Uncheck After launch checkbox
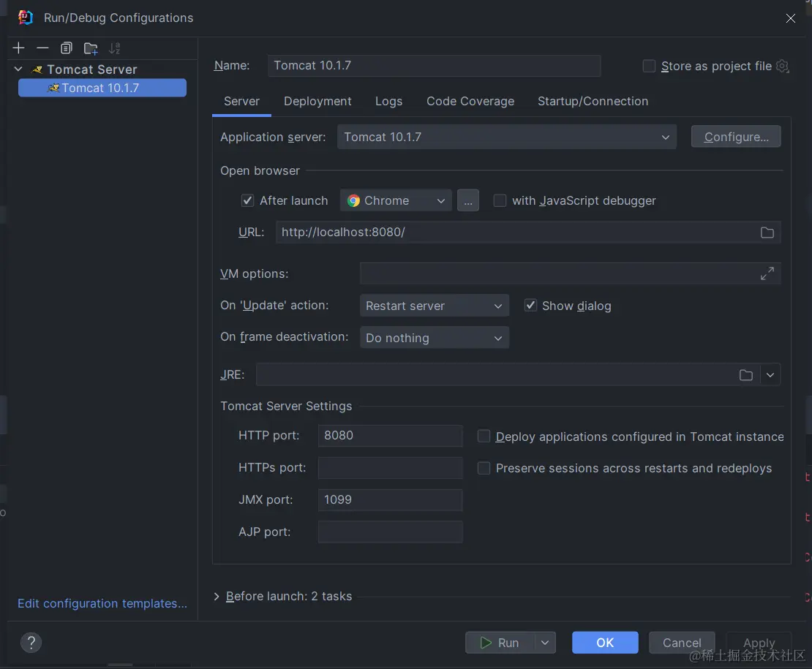 [x=247, y=201]
